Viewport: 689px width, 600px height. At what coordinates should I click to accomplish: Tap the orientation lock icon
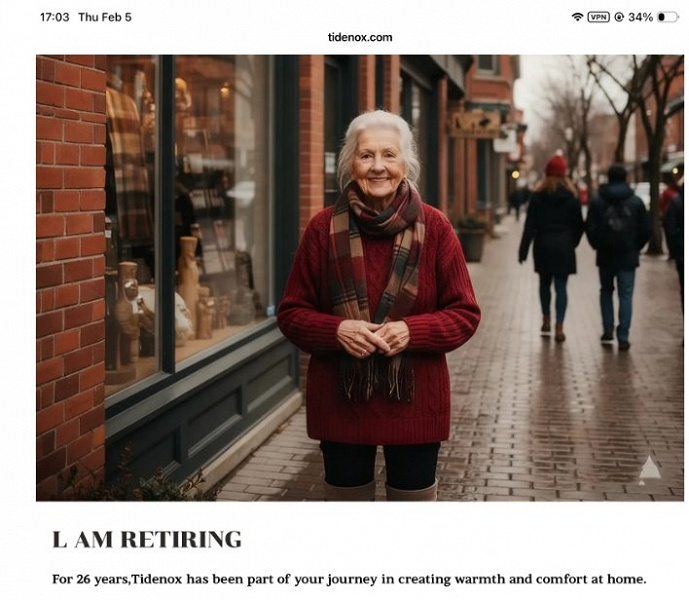(x=619, y=17)
